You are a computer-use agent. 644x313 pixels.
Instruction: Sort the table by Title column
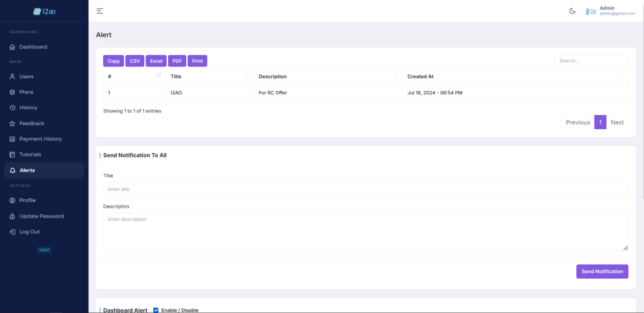click(209, 77)
